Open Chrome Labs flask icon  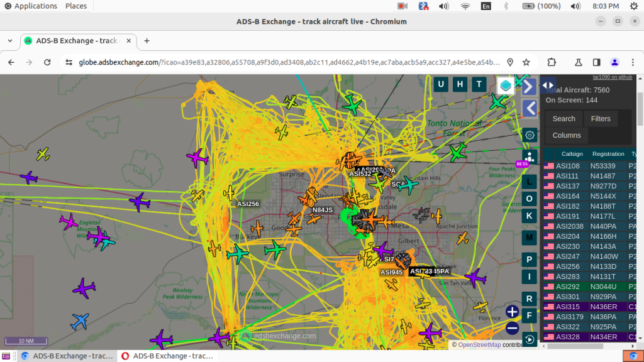[579, 62]
